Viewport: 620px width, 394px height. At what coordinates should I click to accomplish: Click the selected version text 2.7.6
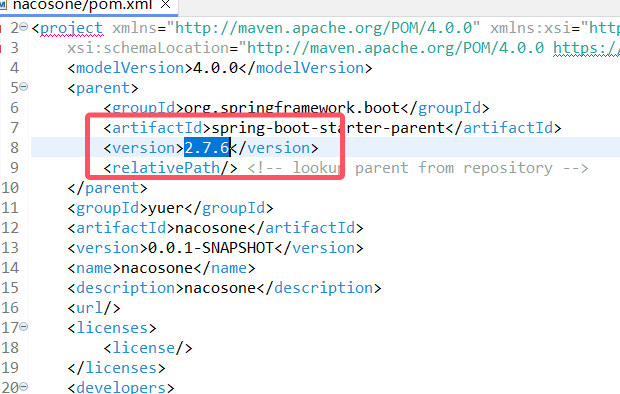tap(207, 148)
